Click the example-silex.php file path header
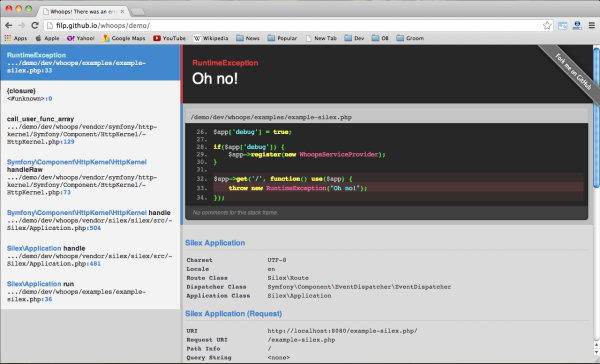 271,117
